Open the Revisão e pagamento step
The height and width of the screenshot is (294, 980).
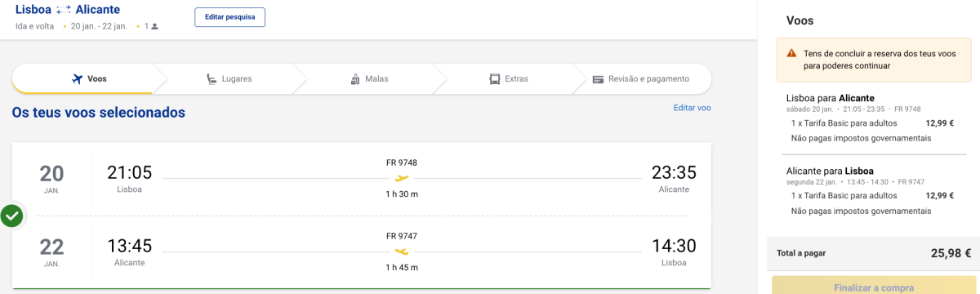[x=641, y=79]
